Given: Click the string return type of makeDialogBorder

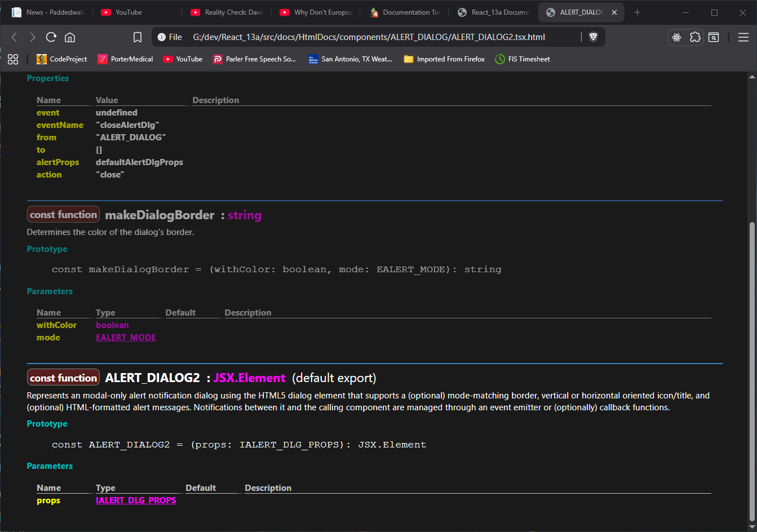Looking at the screenshot, I should pyautogui.click(x=245, y=215).
